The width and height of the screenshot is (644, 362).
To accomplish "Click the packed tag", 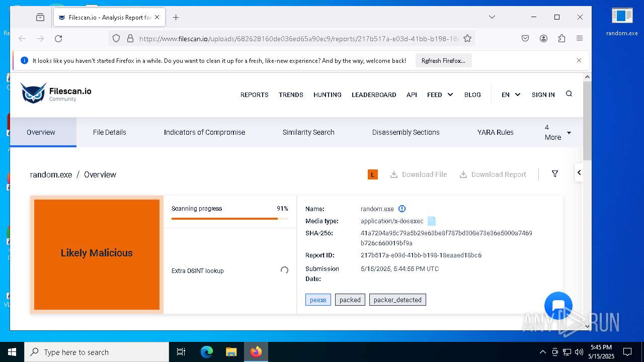I will coord(350,300).
